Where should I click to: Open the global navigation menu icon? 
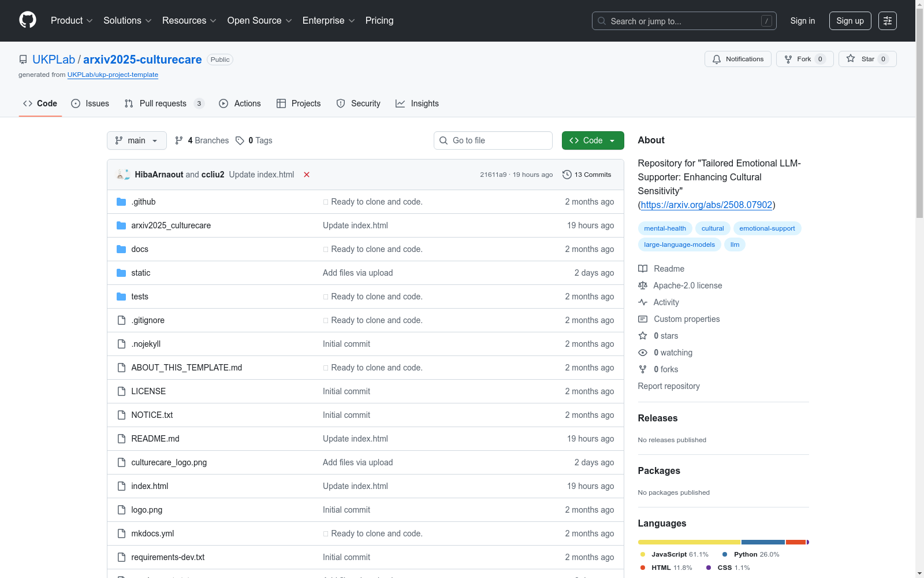pyautogui.click(x=888, y=21)
